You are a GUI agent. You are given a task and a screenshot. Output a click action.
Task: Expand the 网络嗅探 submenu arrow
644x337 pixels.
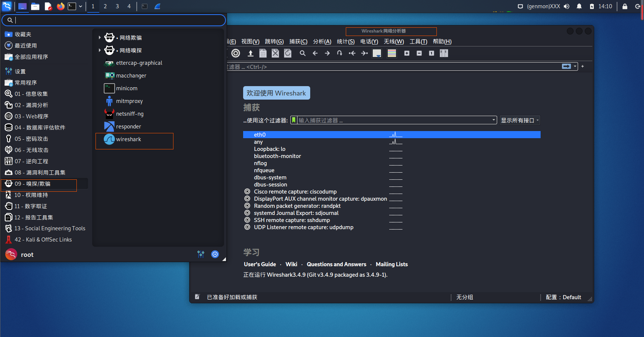pyautogui.click(x=100, y=50)
